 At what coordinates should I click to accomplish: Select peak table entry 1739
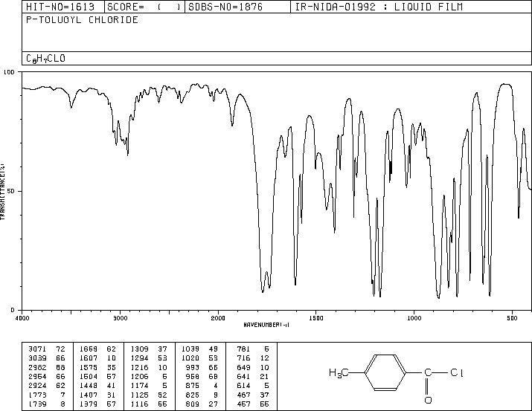point(37,404)
